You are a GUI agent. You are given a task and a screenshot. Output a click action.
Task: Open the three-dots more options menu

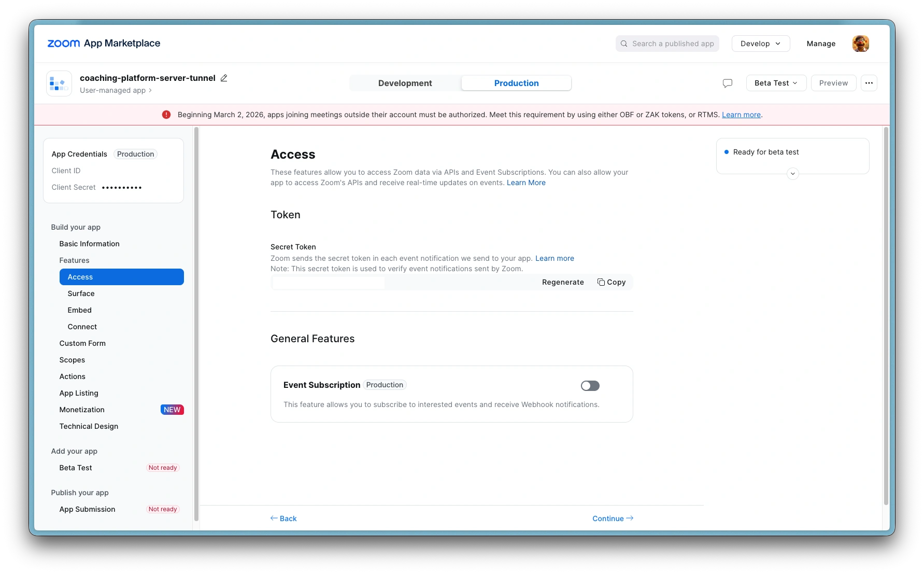[x=869, y=83]
